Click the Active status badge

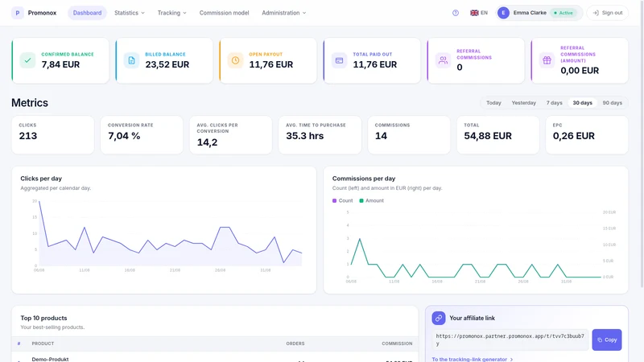[563, 13]
